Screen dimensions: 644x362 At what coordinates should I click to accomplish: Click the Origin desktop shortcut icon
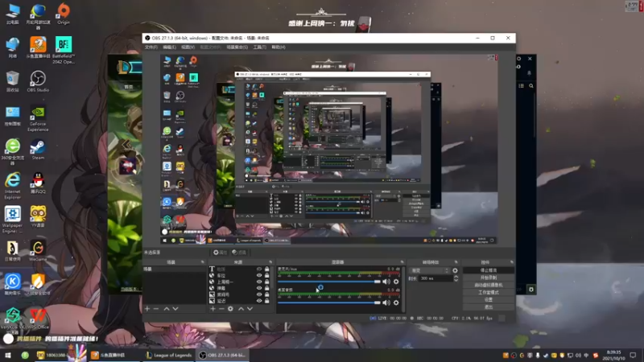click(x=64, y=14)
